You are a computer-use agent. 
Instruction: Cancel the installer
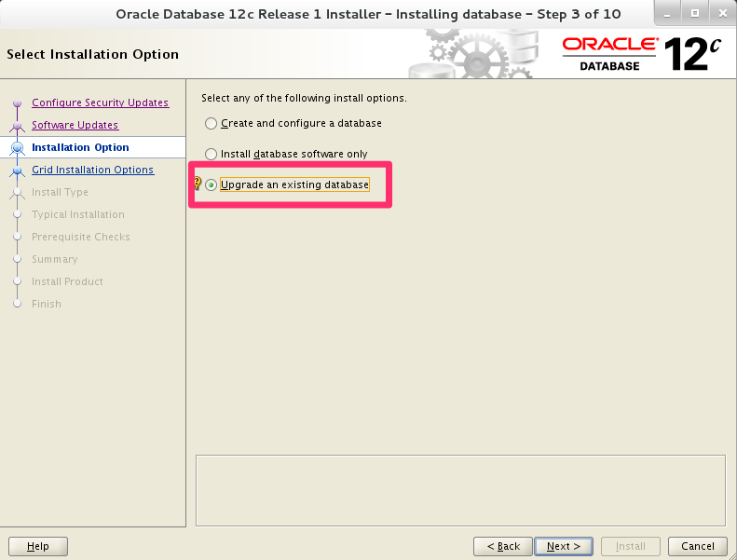click(698, 546)
